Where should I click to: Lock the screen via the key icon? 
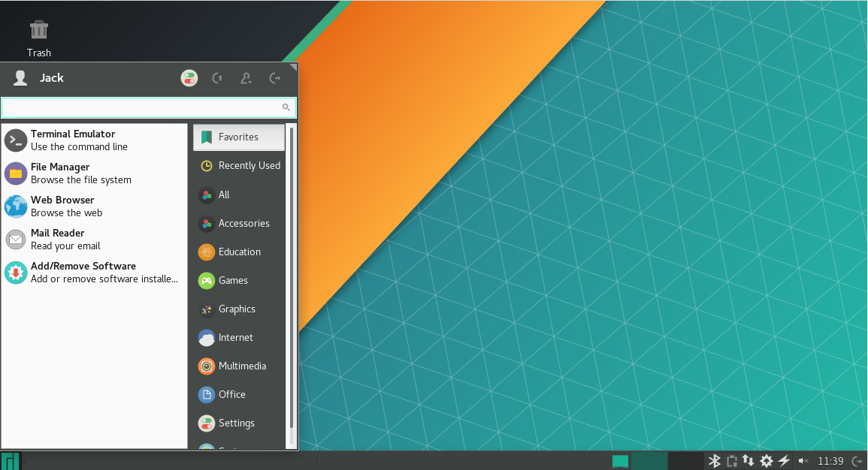click(216, 78)
